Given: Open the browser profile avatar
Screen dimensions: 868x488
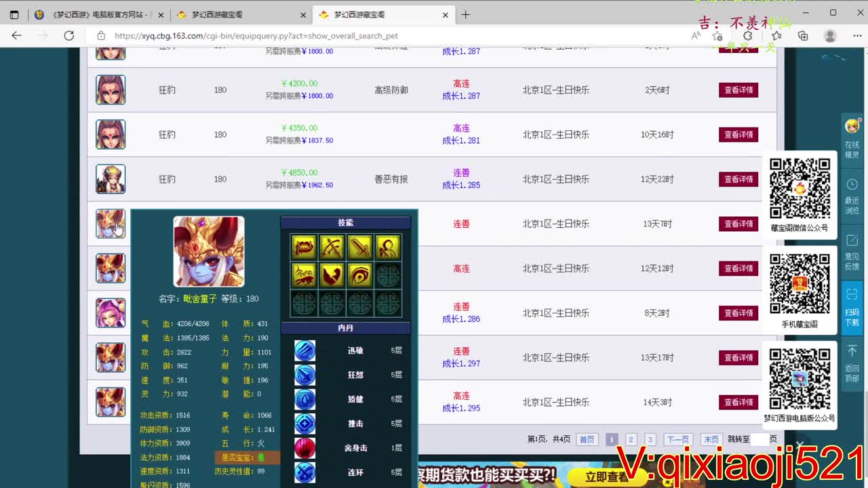Looking at the screenshot, I should click(830, 36).
